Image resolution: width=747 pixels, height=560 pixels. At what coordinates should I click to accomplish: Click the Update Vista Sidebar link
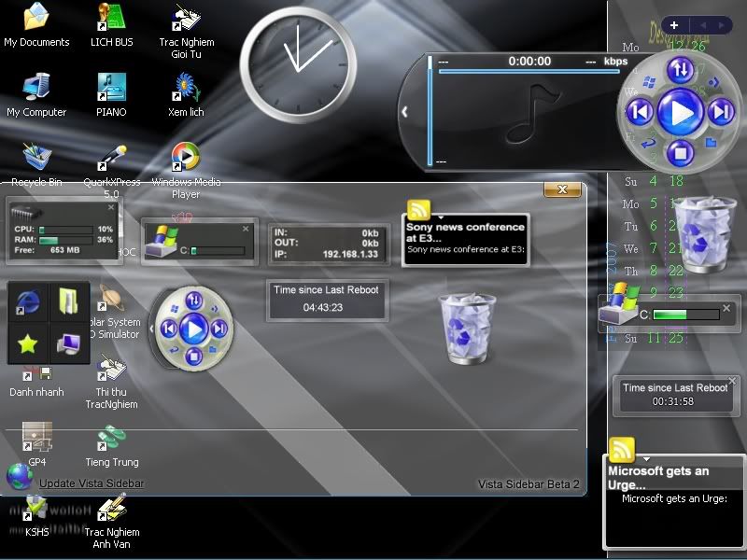[92, 483]
